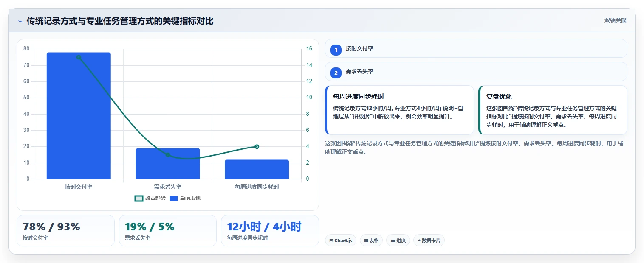Image resolution: width=644 pixels, height=263 pixels.
Task: Click the 19% / 5% stat card
Action: coord(168,230)
